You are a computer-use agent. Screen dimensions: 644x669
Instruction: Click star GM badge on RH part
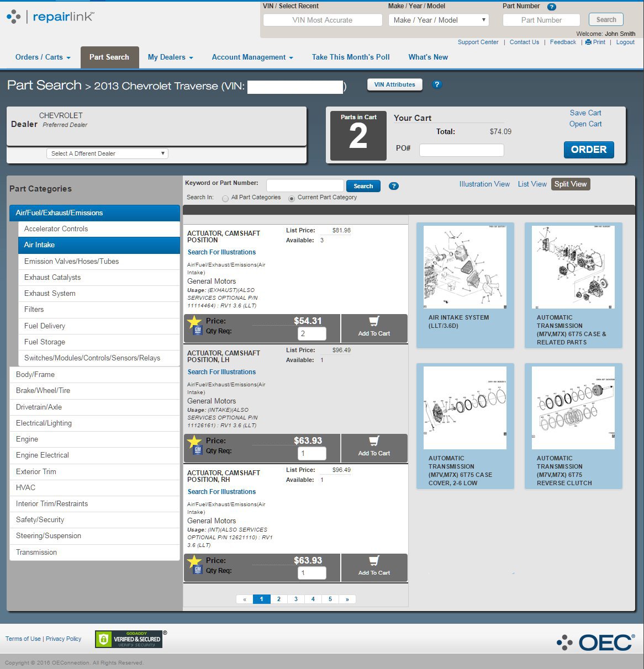point(195,565)
